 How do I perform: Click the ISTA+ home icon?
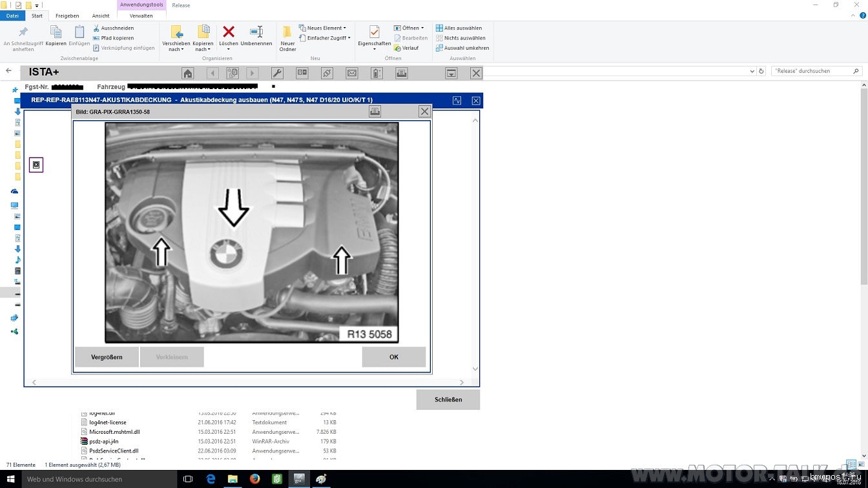pos(187,74)
